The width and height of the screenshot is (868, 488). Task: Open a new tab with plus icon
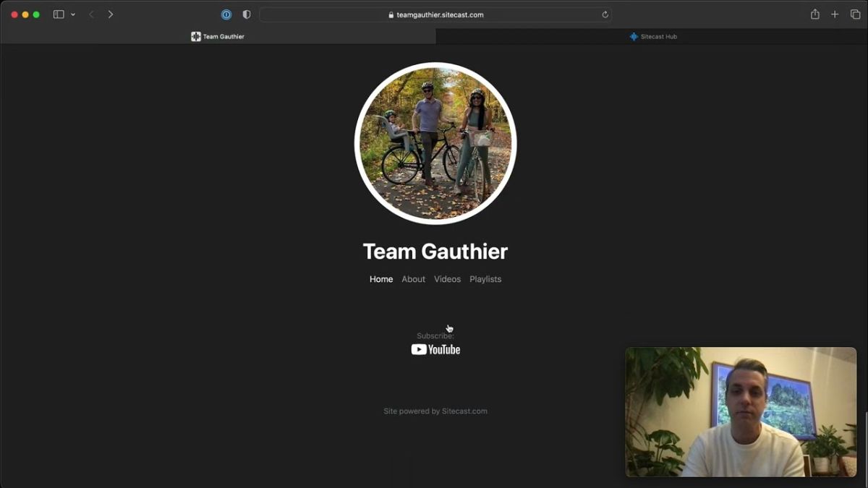(x=835, y=14)
